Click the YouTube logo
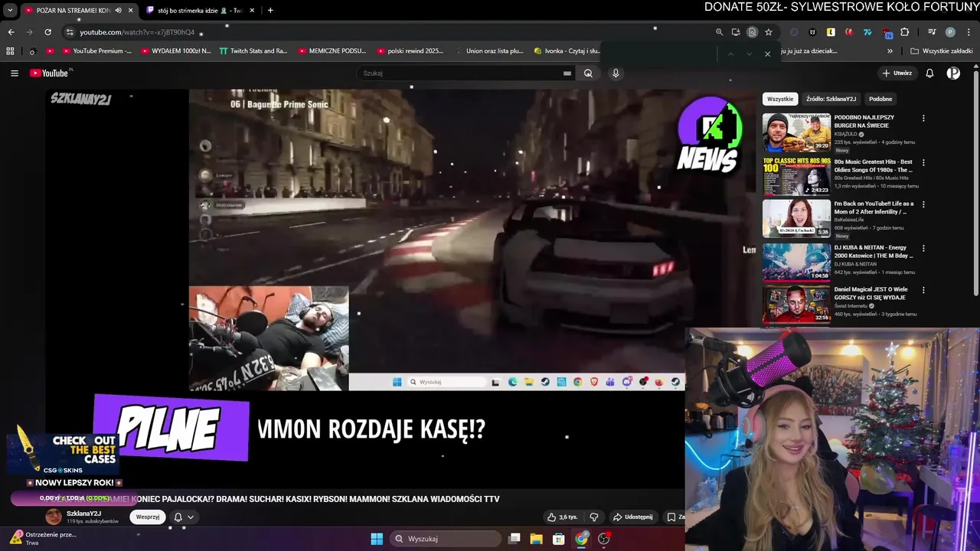Viewport: 980px width, 551px height. [51, 73]
